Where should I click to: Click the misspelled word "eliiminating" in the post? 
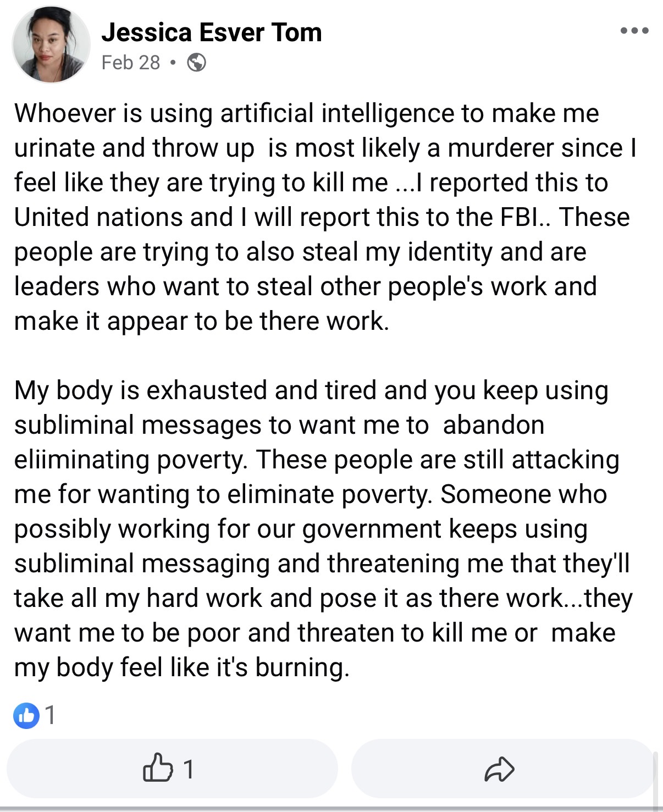(81, 460)
